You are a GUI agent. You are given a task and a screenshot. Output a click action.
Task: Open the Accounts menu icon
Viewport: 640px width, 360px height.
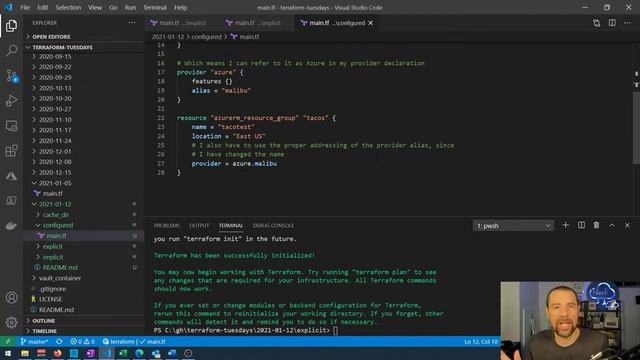tap(11, 298)
